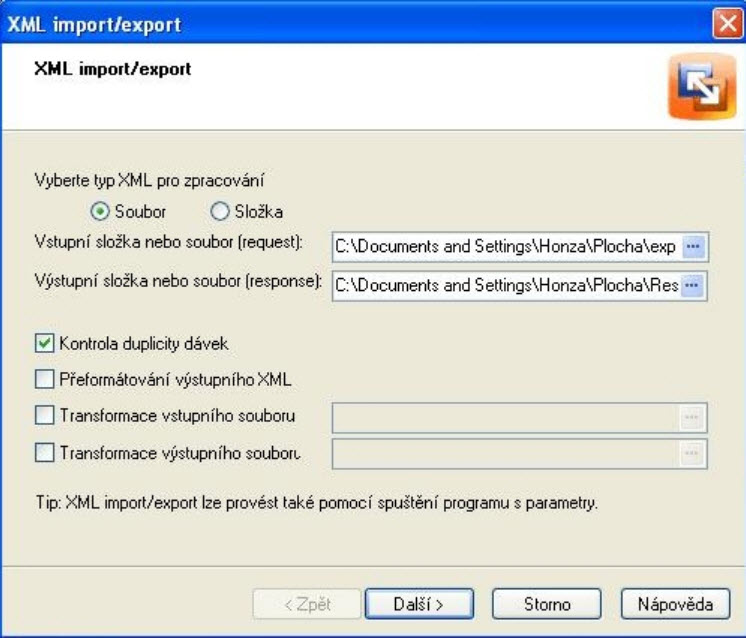This screenshot has width=746, height=638.
Task: Uncheck Kontrola duplicity dávek
Action: [44, 343]
